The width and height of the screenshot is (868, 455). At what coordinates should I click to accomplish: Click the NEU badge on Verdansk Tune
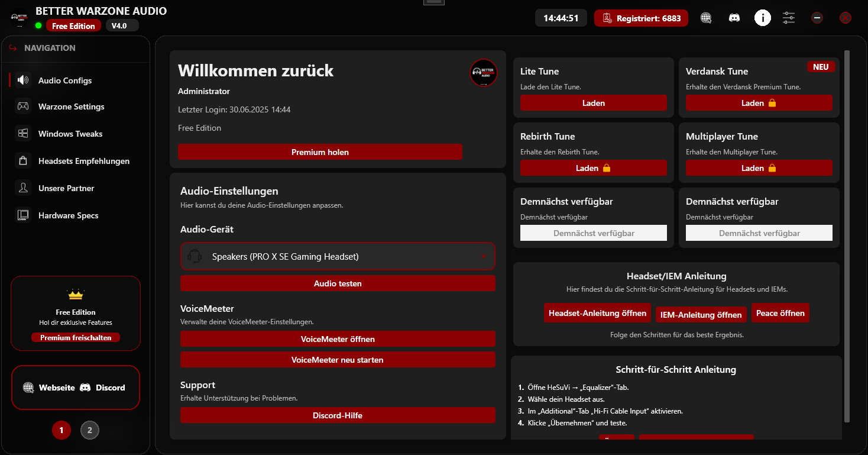click(x=821, y=67)
